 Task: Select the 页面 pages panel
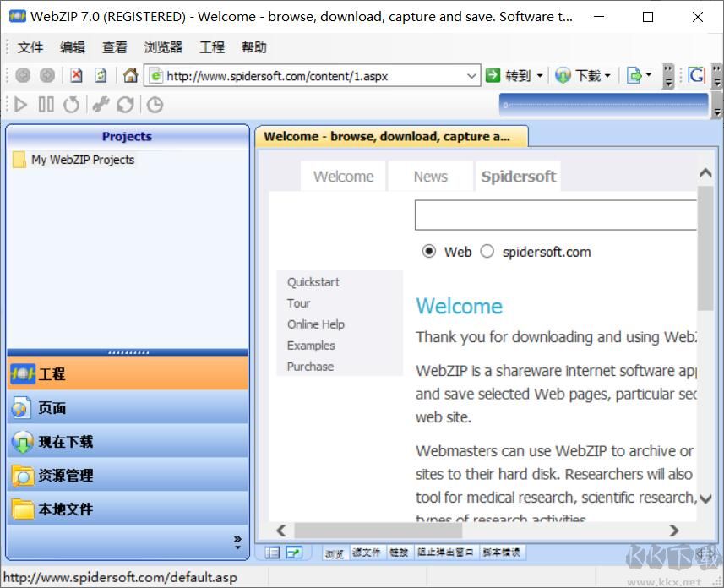pos(128,407)
